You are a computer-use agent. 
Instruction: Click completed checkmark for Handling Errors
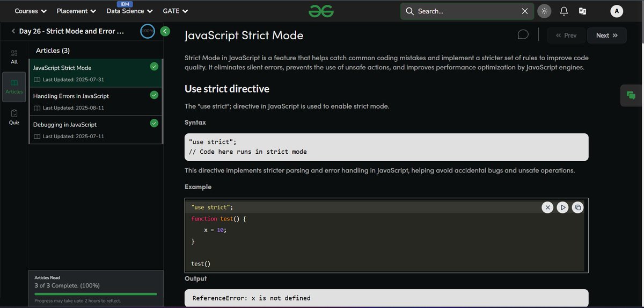click(x=154, y=95)
